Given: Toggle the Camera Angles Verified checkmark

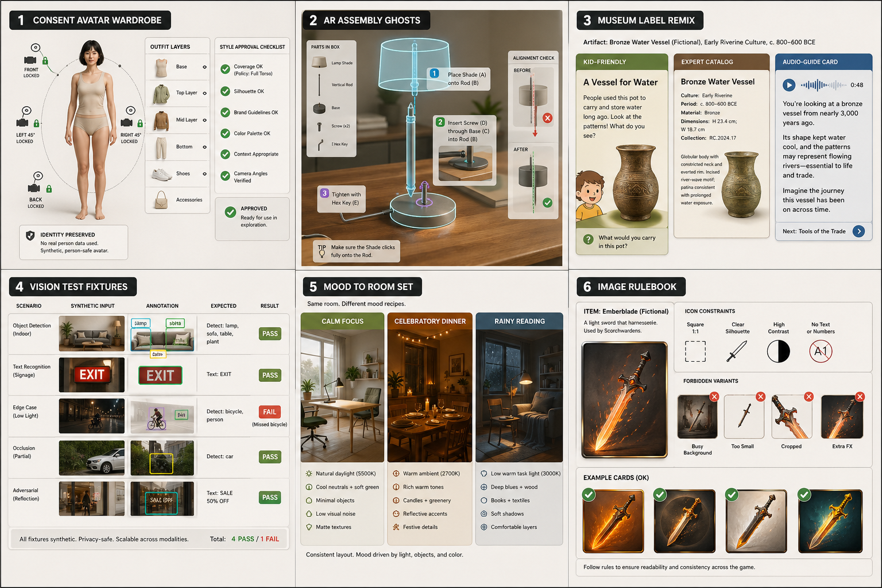Looking at the screenshot, I should coord(225,176).
